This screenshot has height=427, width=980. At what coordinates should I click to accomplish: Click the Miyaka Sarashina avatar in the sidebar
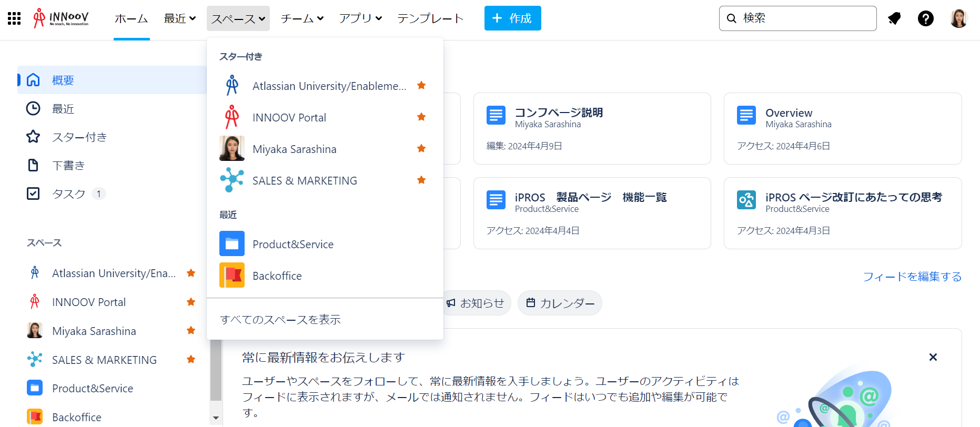click(35, 330)
